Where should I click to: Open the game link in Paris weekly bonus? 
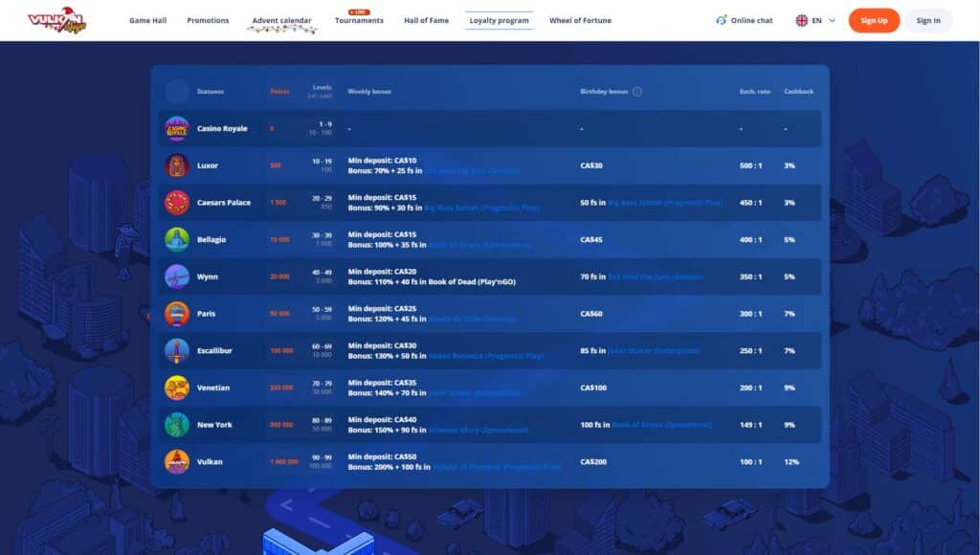click(x=473, y=319)
